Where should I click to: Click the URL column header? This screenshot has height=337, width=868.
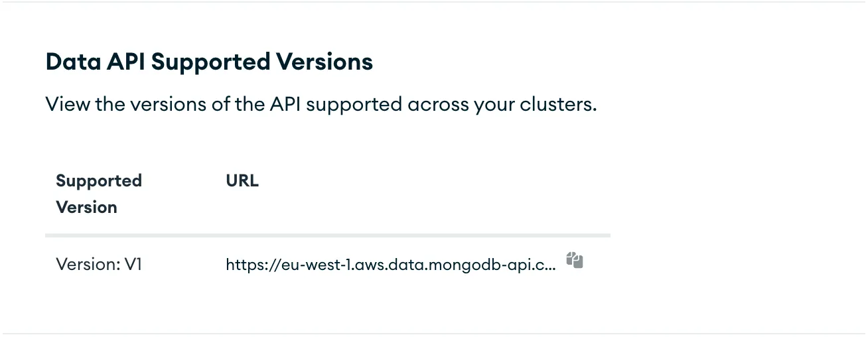click(242, 181)
